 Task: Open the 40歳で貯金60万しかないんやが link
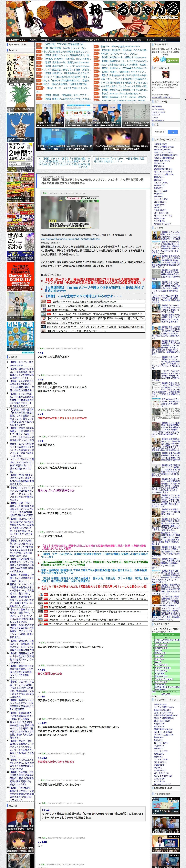point(68,310)
